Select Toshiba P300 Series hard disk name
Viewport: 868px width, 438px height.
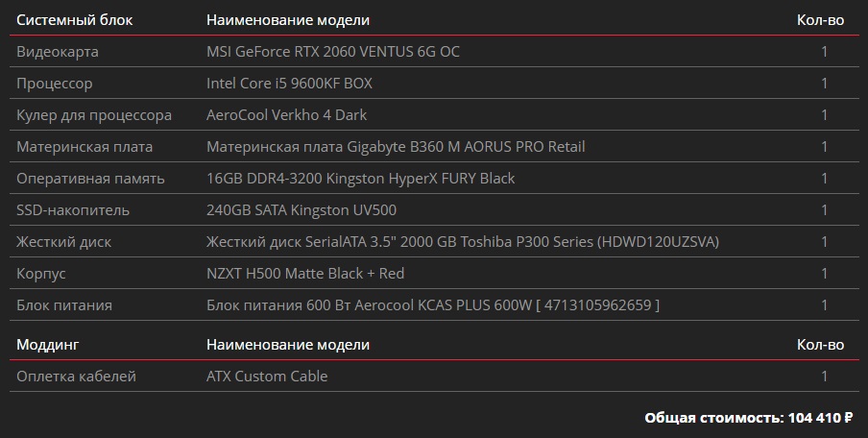pos(463,242)
